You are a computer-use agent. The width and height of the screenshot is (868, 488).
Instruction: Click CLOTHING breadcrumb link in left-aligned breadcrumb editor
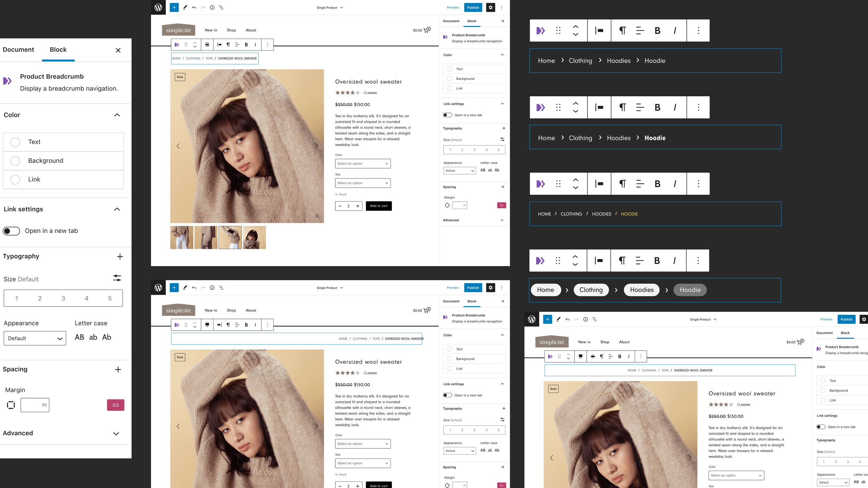click(x=193, y=58)
